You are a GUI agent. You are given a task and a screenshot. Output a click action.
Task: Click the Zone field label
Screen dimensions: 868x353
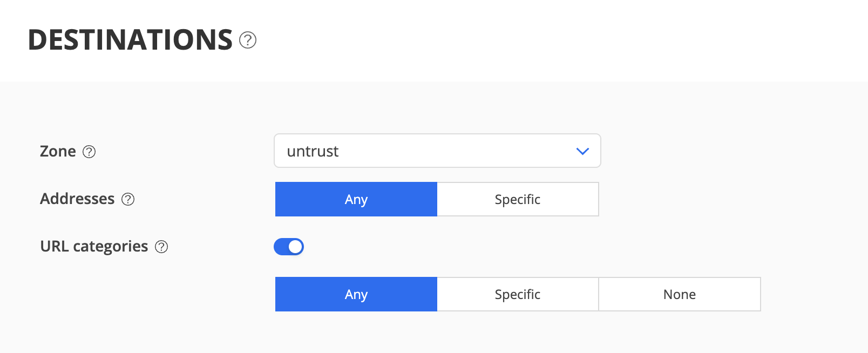coord(58,151)
